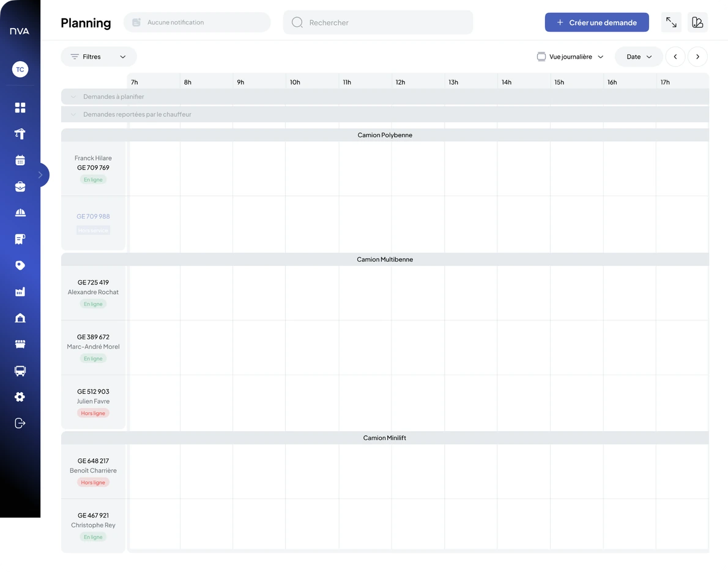
Task: Open the dashboard grid icon in sidebar
Action: coord(20,108)
